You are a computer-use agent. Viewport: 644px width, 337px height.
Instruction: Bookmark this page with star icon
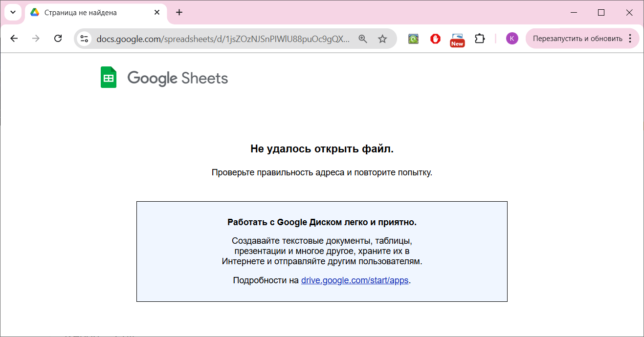pyautogui.click(x=382, y=39)
